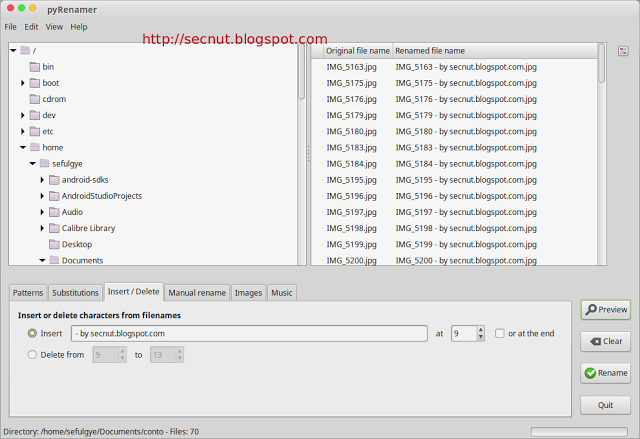Click the home folder icon
Image resolution: width=640 pixels, height=439 pixels.
35,147
